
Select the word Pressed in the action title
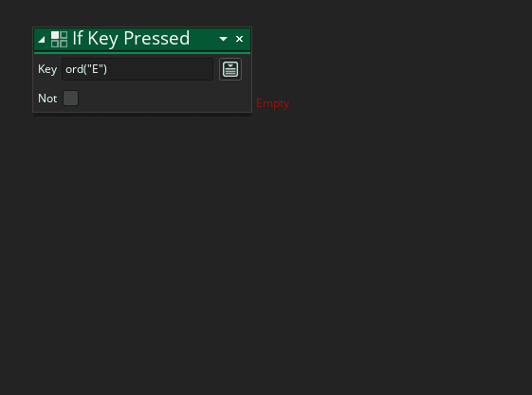156,38
